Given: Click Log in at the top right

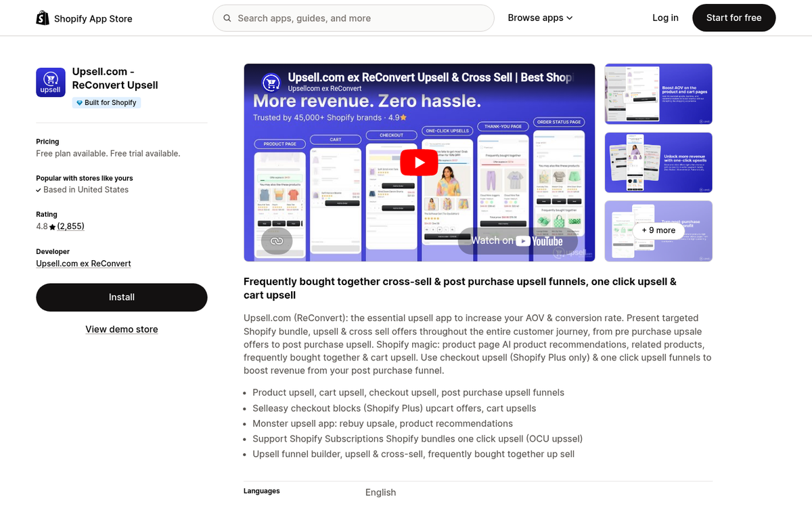Looking at the screenshot, I should pyautogui.click(x=665, y=18).
